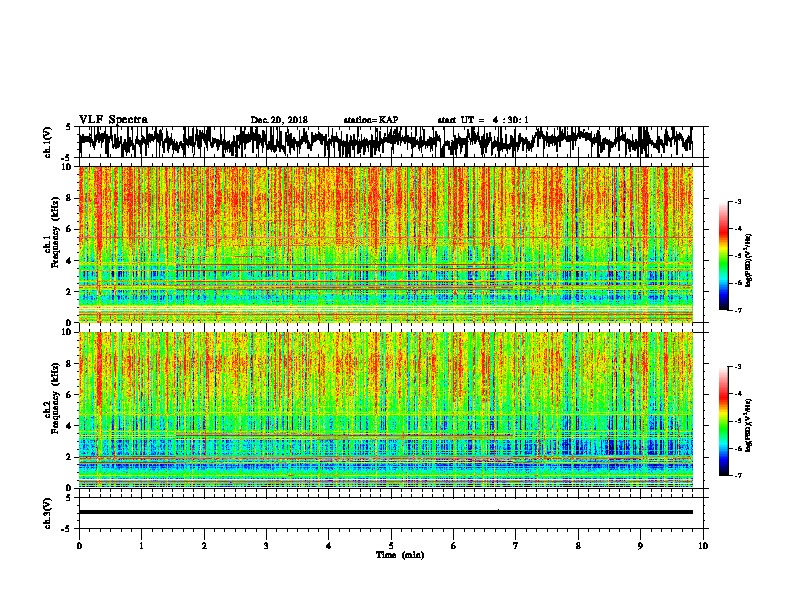This screenshot has height=612, width=792.
Task: Click tick label "3" on the Time axis
Action: pyautogui.click(x=266, y=545)
